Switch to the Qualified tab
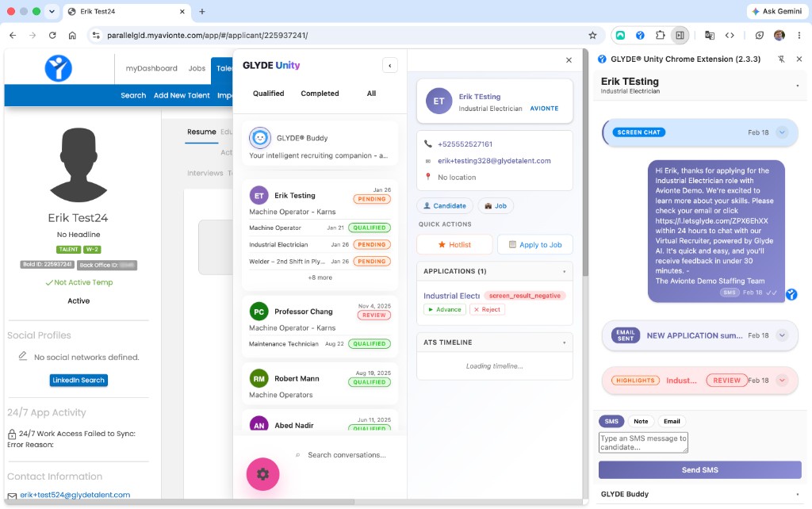The height and width of the screenshot is (509, 812). click(268, 94)
